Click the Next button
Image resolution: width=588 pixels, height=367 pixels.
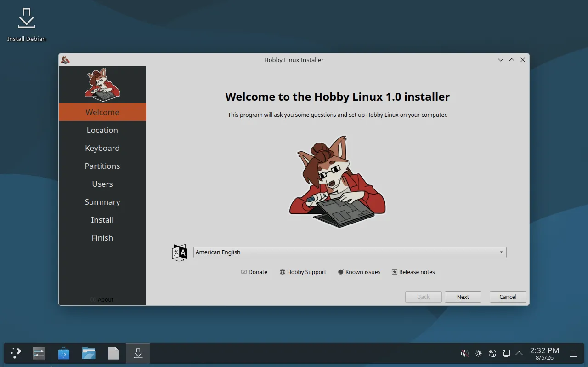point(463,297)
